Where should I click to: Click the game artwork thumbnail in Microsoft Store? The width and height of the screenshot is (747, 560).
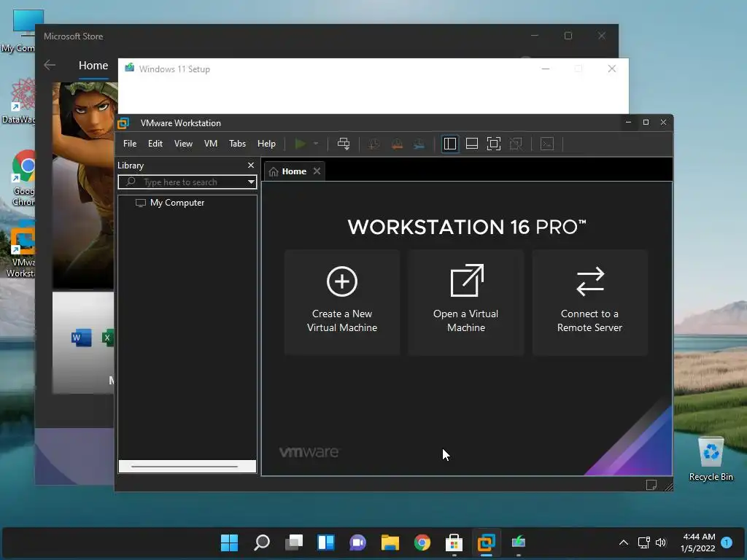[85, 186]
